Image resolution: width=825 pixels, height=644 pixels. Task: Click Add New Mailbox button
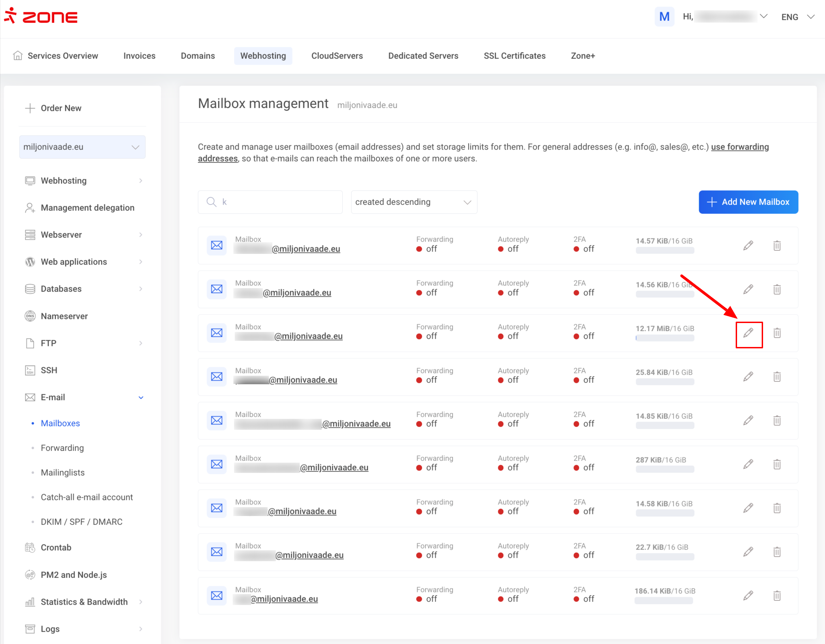[748, 202]
